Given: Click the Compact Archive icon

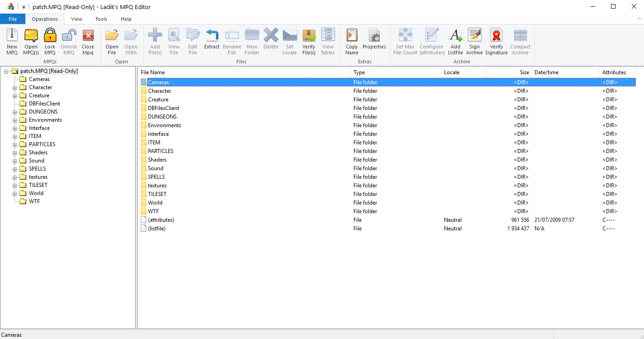Looking at the screenshot, I should tap(520, 35).
